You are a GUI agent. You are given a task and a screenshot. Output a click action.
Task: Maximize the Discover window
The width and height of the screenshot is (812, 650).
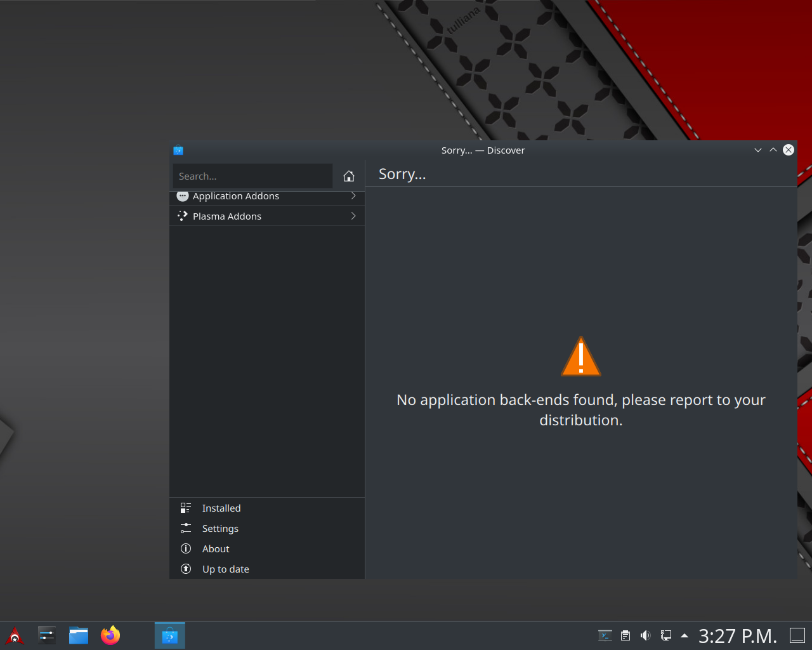[773, 150]
